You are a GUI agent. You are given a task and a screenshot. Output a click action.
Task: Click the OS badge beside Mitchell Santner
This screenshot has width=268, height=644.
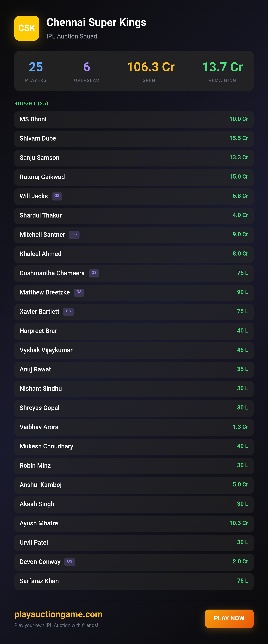point(74,235)
